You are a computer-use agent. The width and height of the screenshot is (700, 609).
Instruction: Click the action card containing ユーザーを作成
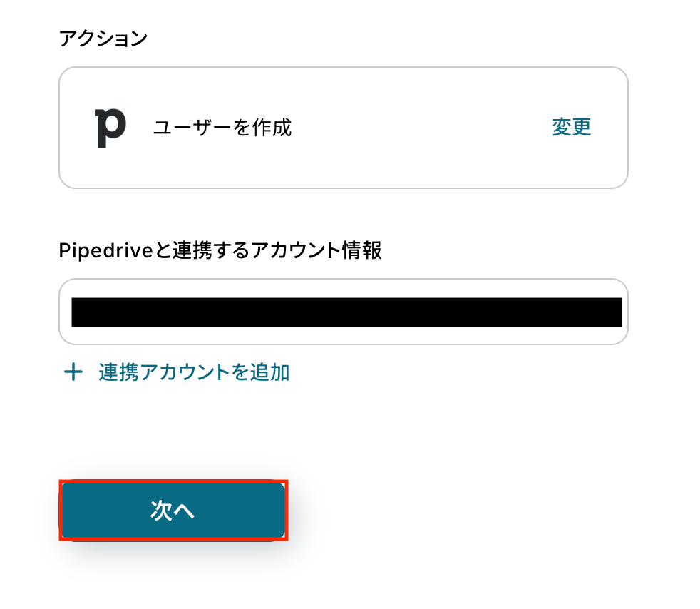pos(344,128)
